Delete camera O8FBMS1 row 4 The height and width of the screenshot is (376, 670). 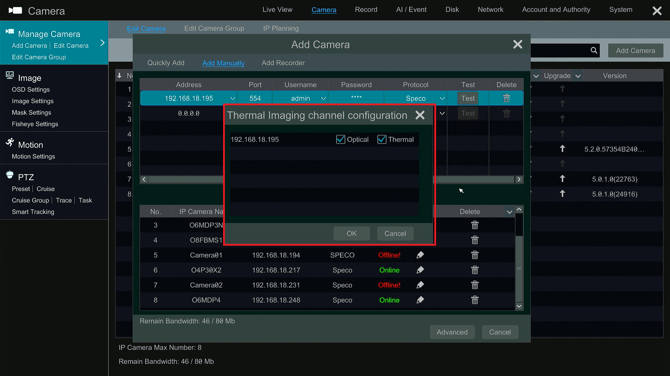474,240
